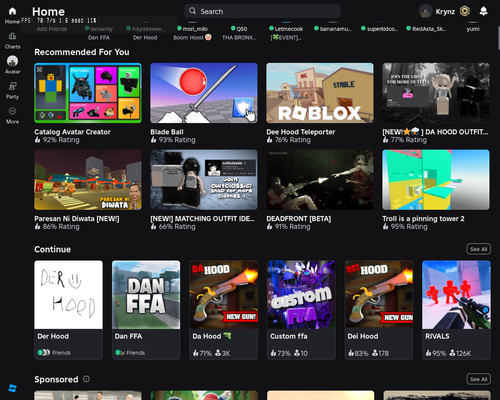
Task: Open friend QSO profile
Action: click(x=239, y=29)
